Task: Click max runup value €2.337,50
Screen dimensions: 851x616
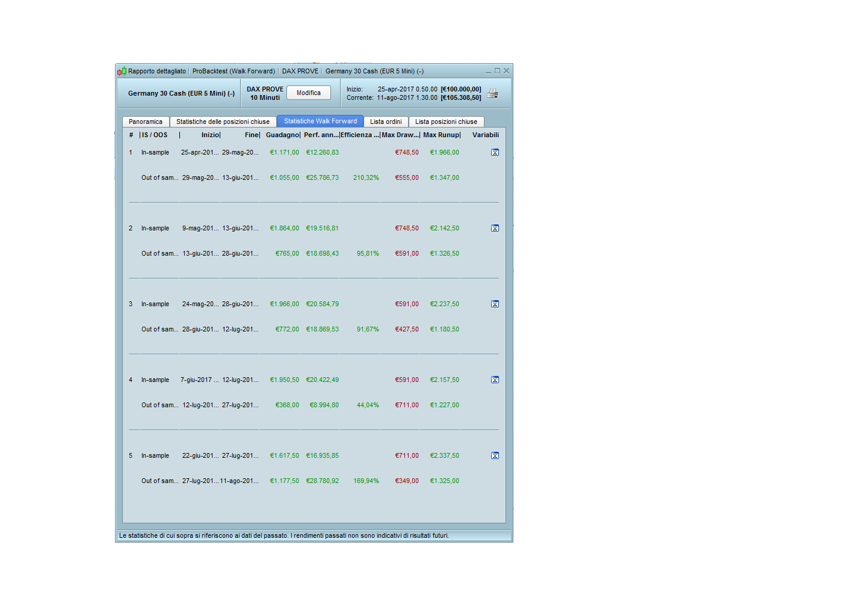Action: click(445, 456)
